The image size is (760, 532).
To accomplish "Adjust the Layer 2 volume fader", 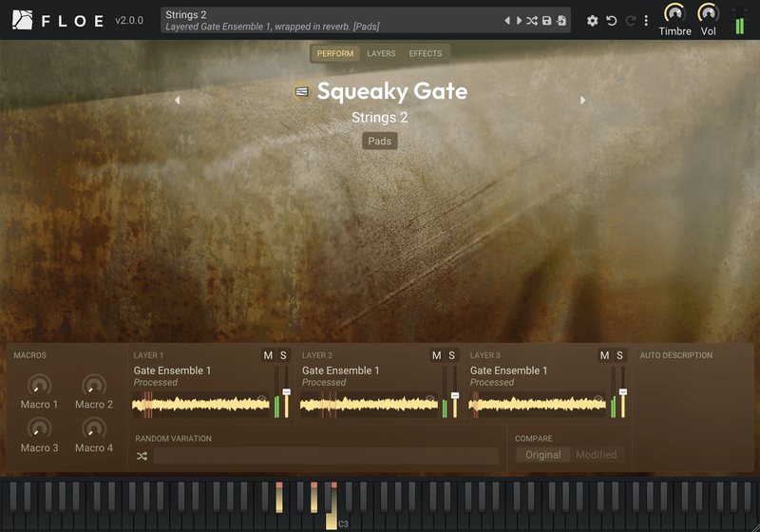I will click(455, 396).
